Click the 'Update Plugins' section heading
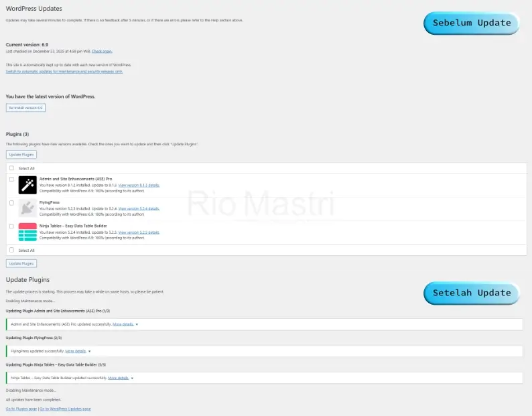532x416 pixels. tap(28, 280)
